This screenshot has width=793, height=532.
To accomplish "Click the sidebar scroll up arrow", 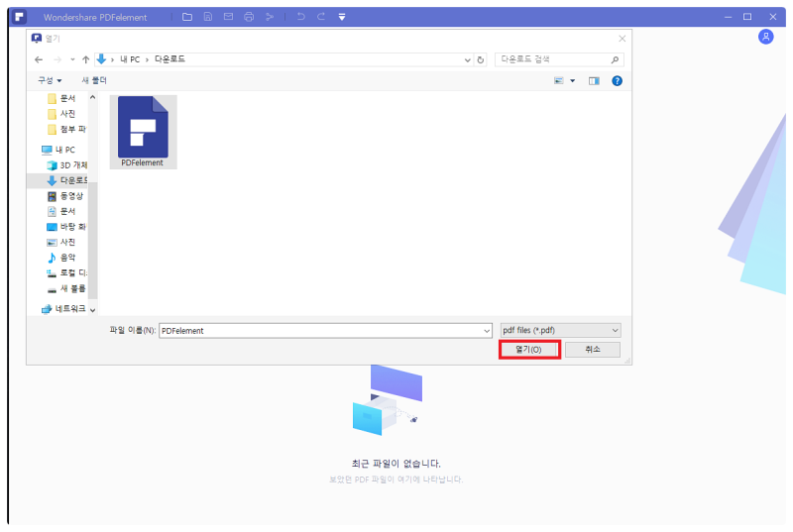I will 92,97.
